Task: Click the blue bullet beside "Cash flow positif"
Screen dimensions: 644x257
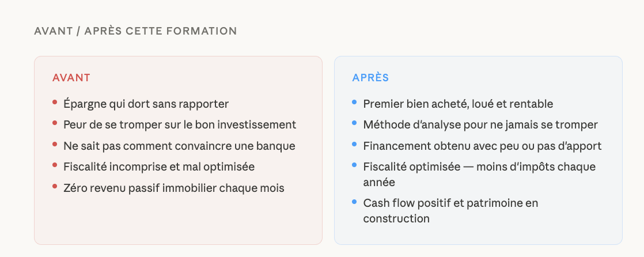Action: (355, 202)
